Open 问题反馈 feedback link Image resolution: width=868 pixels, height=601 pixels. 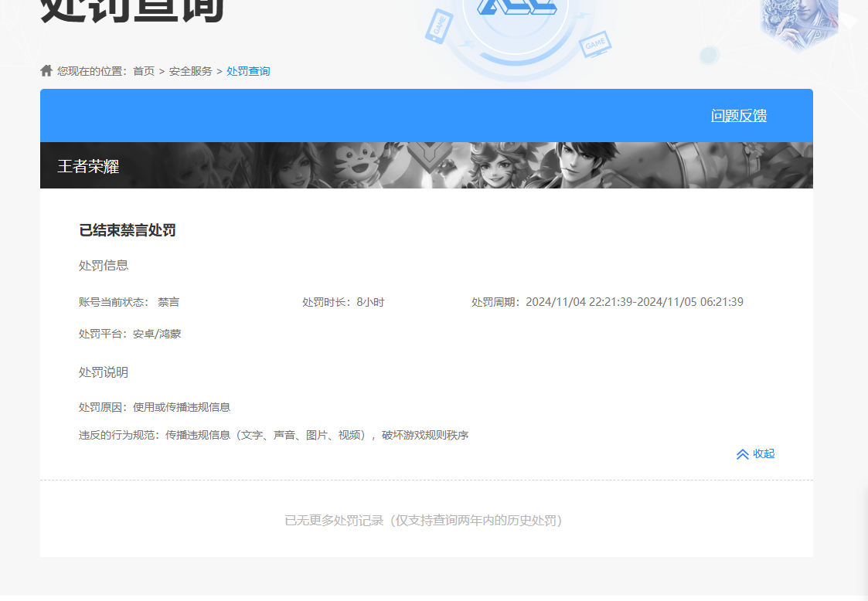click(738, 116)
